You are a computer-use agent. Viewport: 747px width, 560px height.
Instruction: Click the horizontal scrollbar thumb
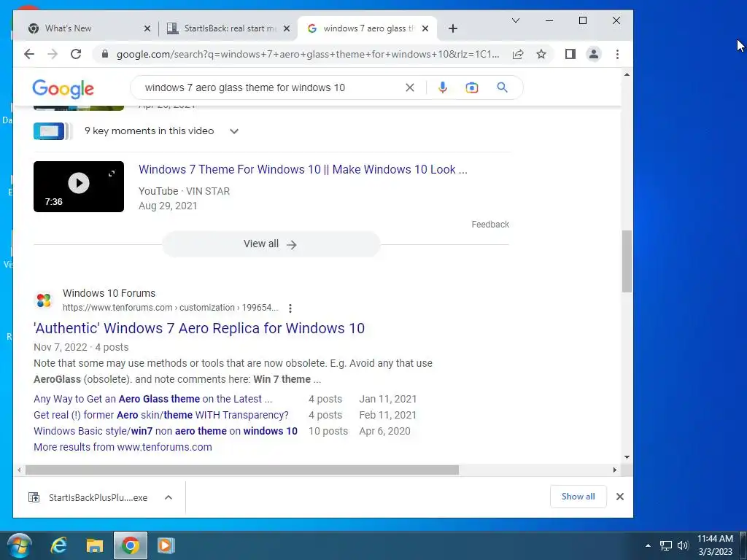tap(242, 470)
